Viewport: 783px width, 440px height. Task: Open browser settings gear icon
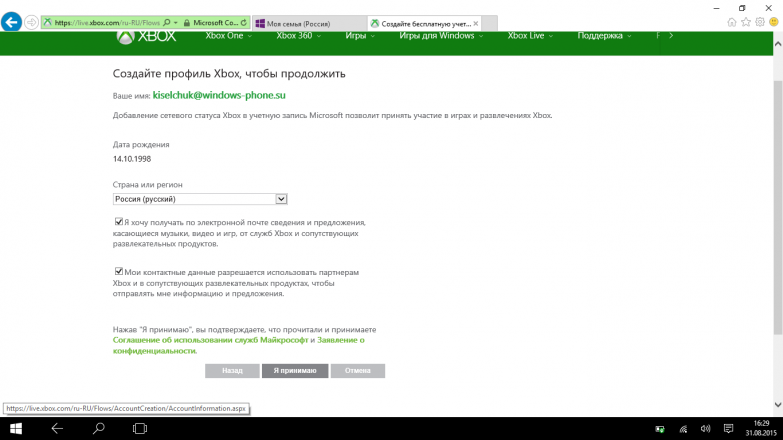click(x=759, y=22)
